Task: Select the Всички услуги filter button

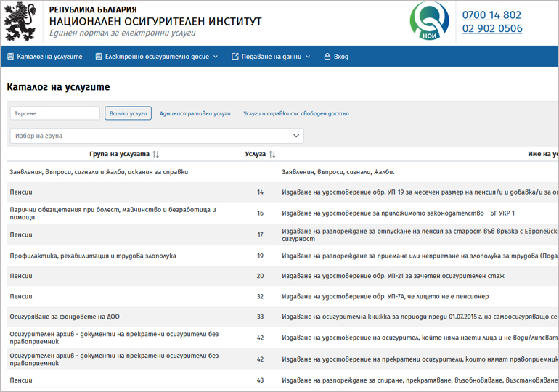Action: pyautogui.click(x=128, y=113)
